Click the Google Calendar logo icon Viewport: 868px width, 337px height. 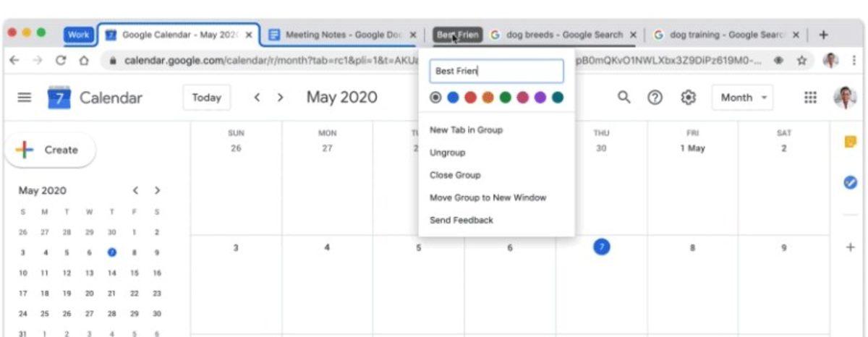[59, 98]
